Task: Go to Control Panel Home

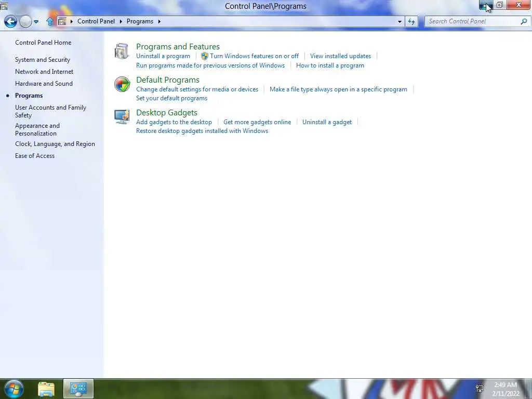Action: 43,43
